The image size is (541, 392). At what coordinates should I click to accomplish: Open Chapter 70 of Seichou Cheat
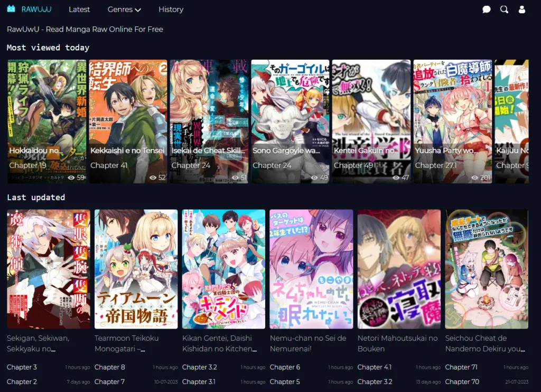point(462,381)
